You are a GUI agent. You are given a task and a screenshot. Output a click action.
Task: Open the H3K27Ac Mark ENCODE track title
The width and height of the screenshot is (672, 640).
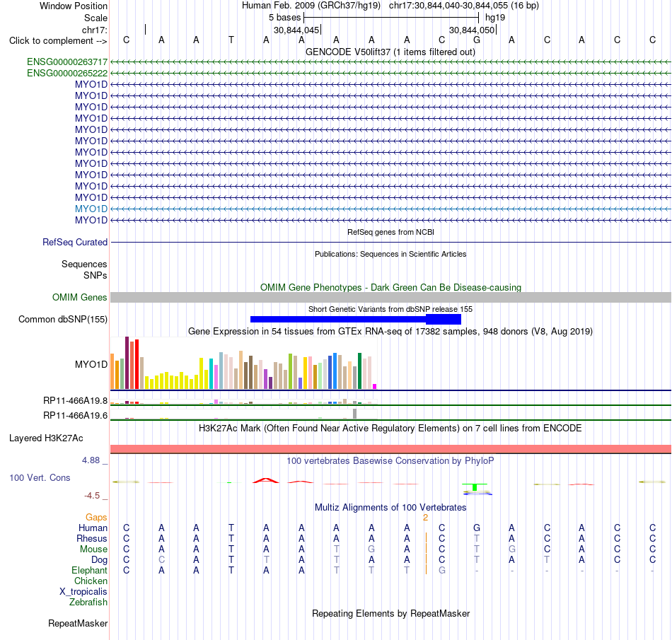(x=390, y=429)
